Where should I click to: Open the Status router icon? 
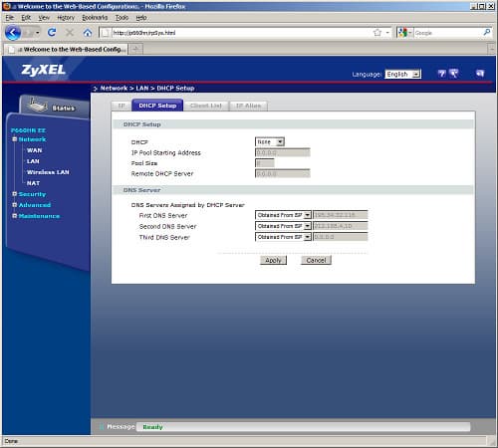(x=39, y=105)
